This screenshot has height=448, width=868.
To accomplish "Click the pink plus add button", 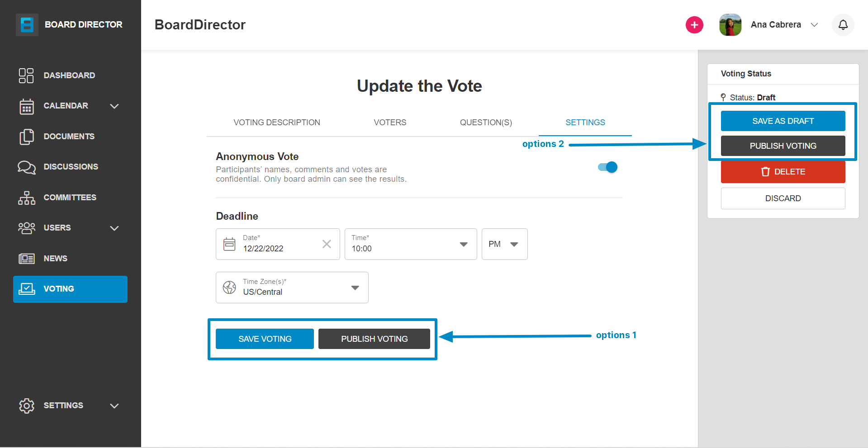I will [694, 25].
